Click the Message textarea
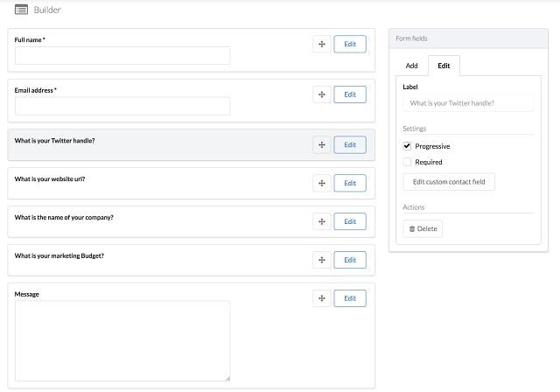The image size is (560, 392). click(x=122, y=341)
